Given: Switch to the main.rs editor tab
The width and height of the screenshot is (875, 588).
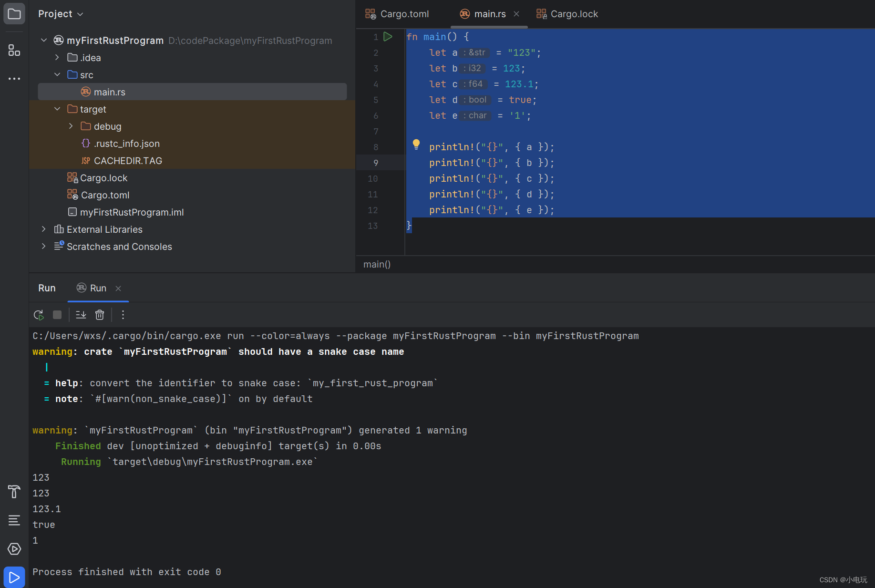Looking at the screenshot, I should [x=489, y=14].
